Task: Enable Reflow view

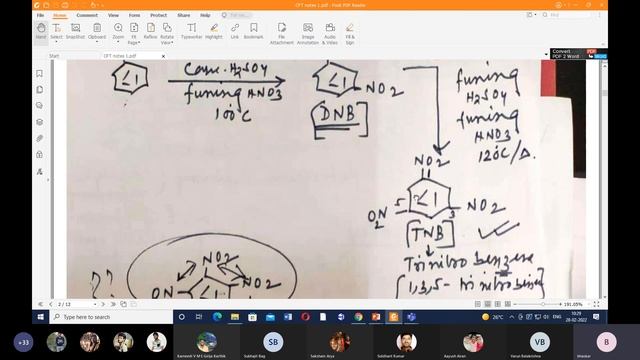Action: tap(151, 31)
